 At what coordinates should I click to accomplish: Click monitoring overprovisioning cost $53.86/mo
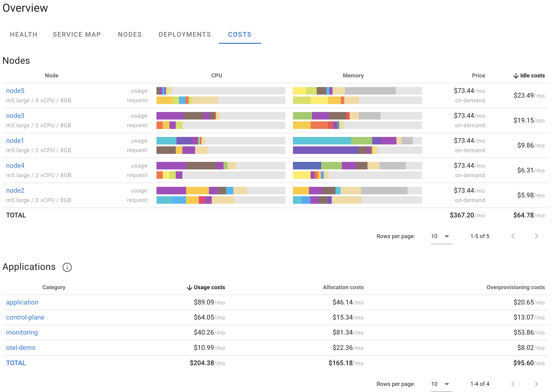pyautogui.click(x=529, y=333)
